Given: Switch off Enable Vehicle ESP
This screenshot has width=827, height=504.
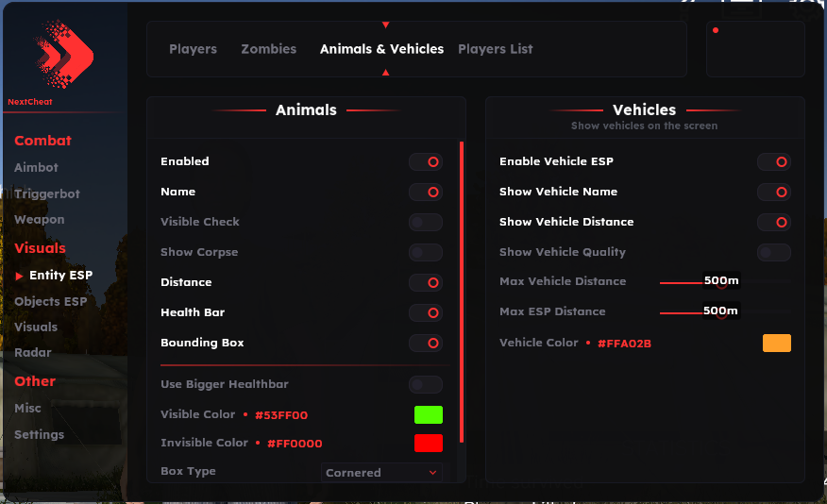Looking at the screenshot, I should pyautogui.click(x=774, y=162).
